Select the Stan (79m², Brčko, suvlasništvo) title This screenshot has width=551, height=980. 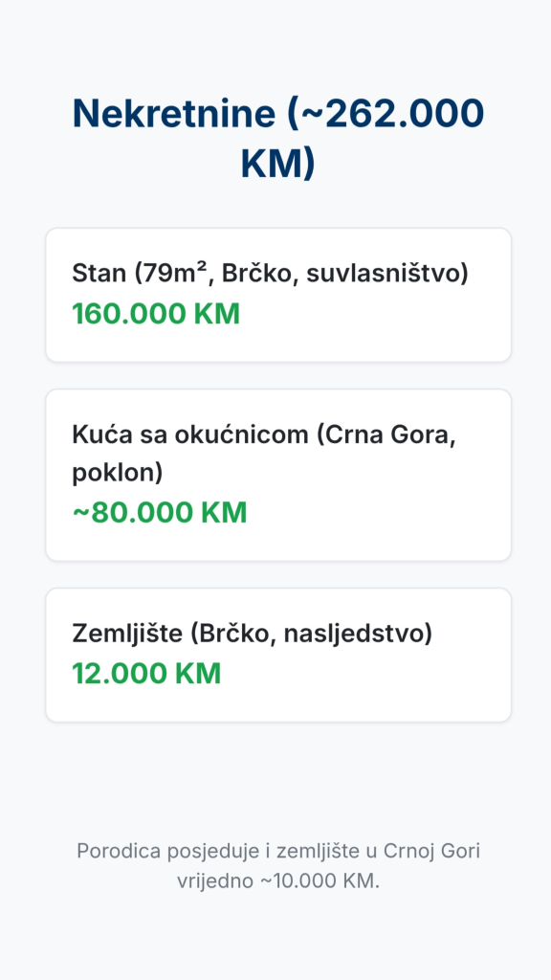pyautogui.click(x=270, y=274)
